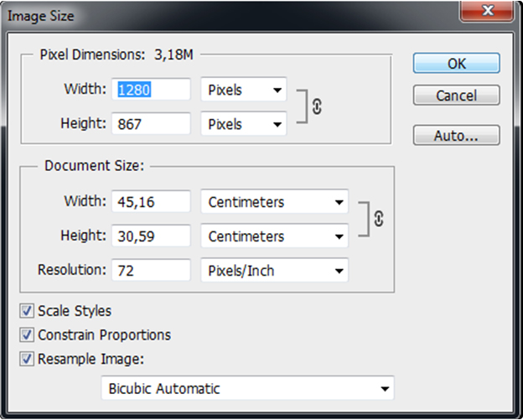This screenshot has height=420, width=523.
Task: Click the document size chain link icon
Action: [378, 219]
